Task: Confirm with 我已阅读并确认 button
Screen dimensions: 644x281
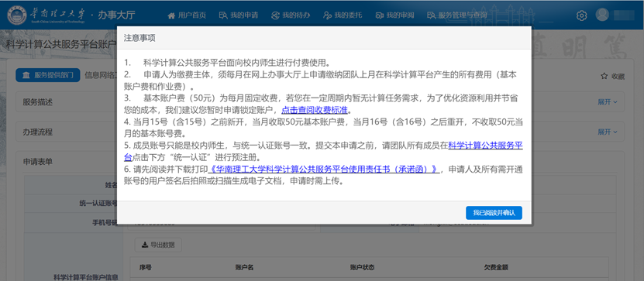Action: (x=494, y=213)
